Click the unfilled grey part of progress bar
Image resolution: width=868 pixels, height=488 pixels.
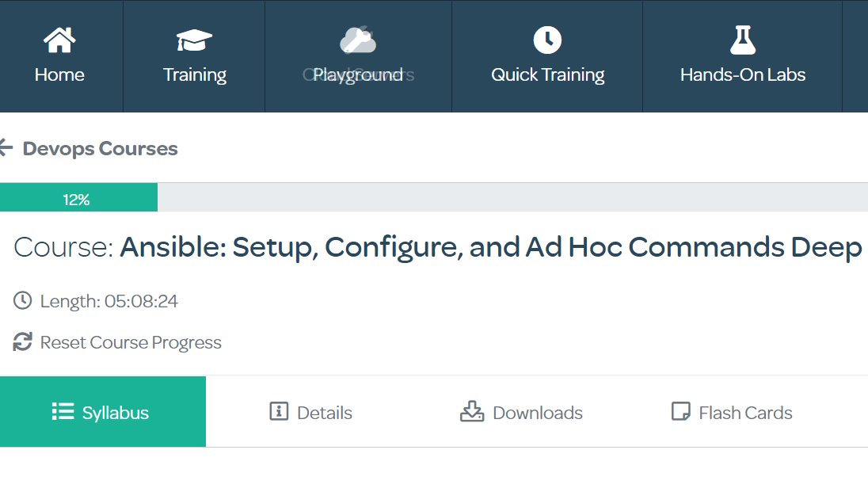pyautogui.click(x=512, y=197)
